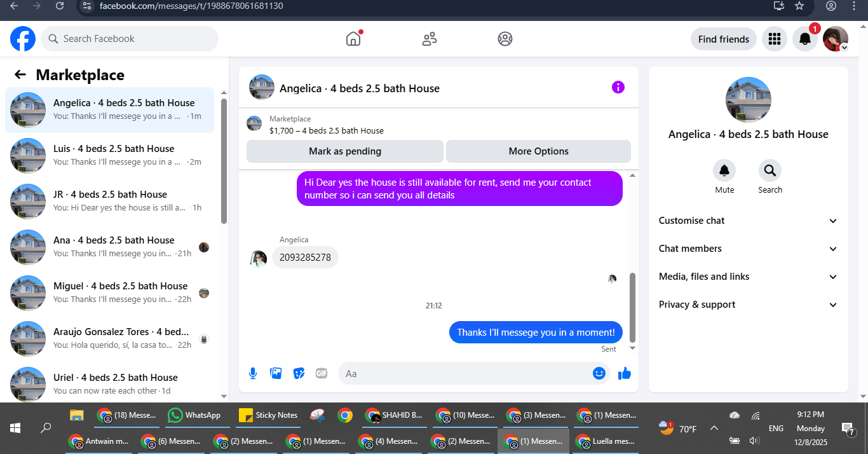Record a voice clip with the microphone icon

coord(253,373)
